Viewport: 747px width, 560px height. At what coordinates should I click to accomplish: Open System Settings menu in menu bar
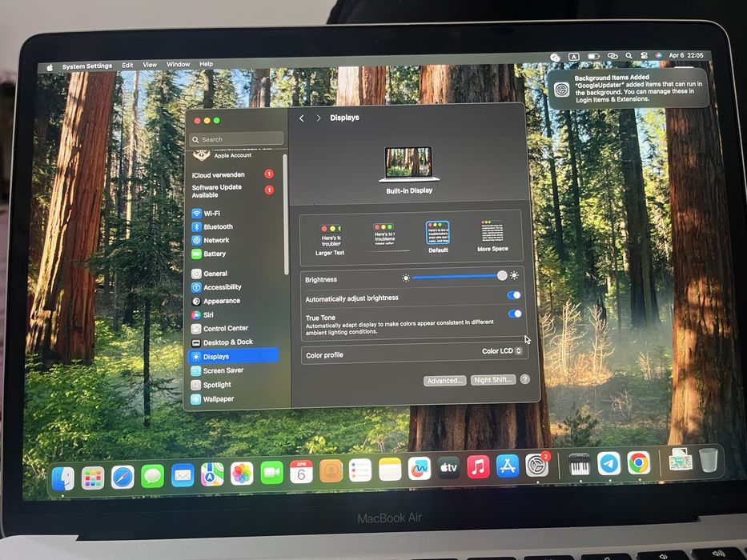[x=87, y=66]
